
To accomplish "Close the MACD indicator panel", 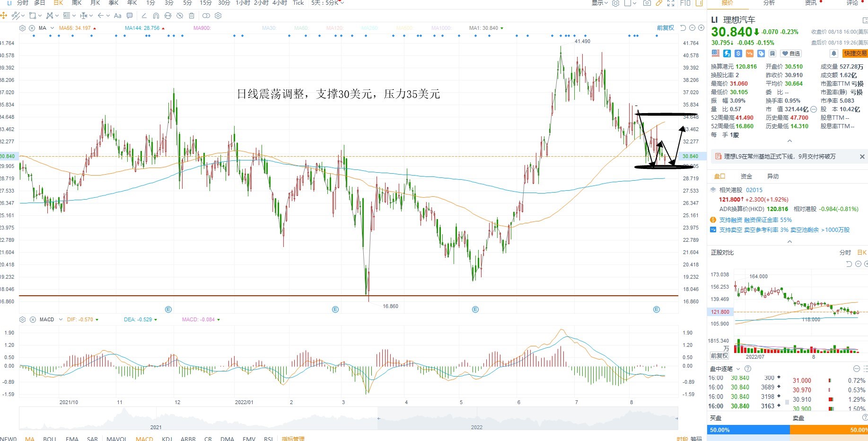I will coord(33,319).
